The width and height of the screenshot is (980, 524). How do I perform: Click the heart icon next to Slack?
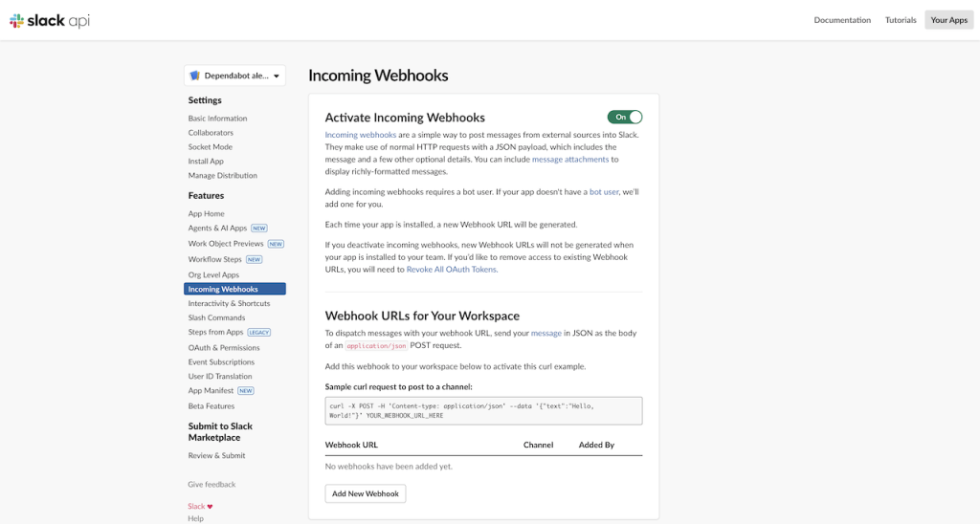pos(210,507)
